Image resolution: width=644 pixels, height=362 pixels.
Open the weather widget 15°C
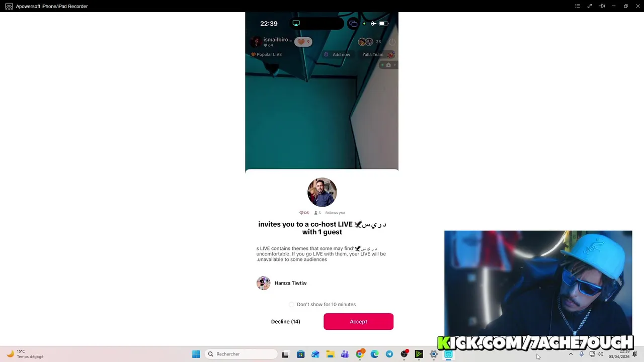click(x=24, y=354)
